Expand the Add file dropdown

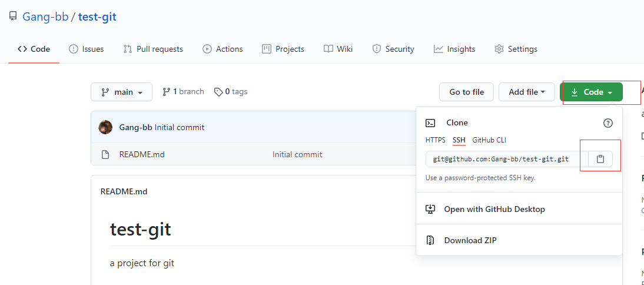(526, 92)
